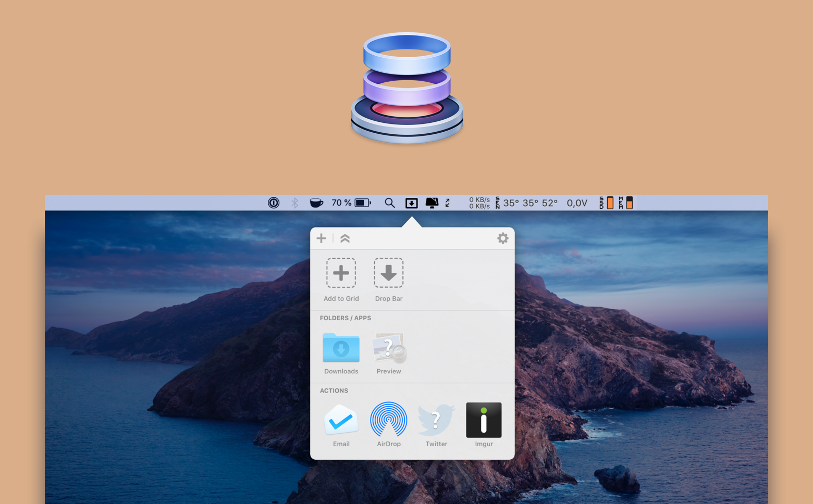The width and height of the screenshot is (813, 504).
Task: Click the 0 KB/s network speed readout
Action: [x=479, y=203]
